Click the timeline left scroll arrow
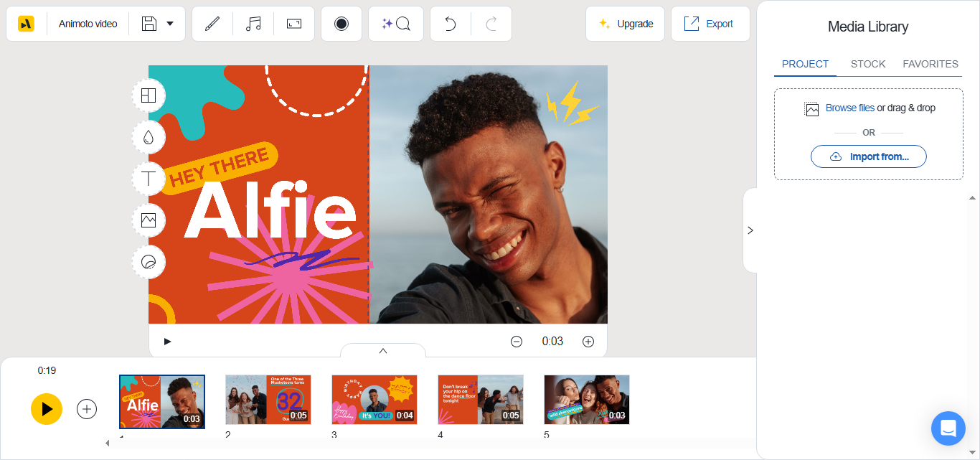The width and height of the screenshot is (980, 460). point(108,443)
